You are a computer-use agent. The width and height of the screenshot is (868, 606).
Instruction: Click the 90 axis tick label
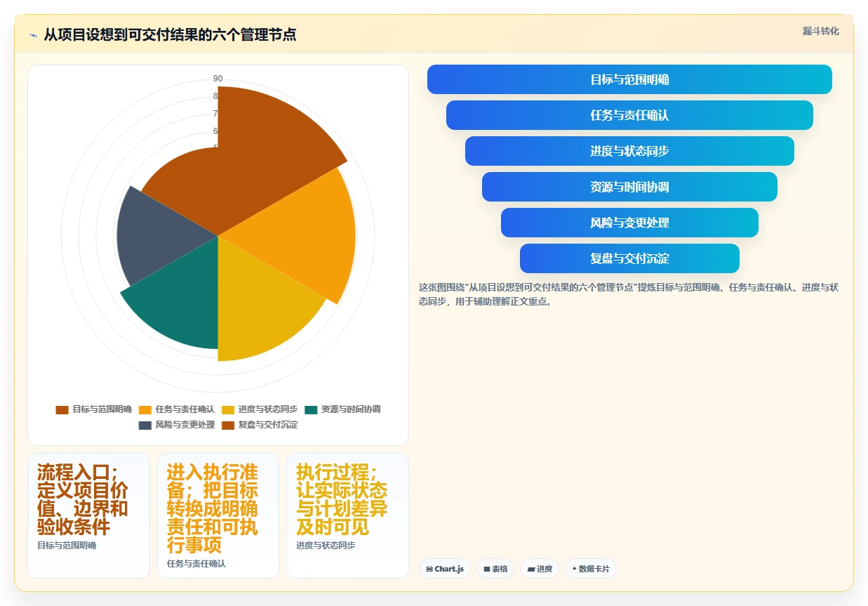click(x=218, y=78)
